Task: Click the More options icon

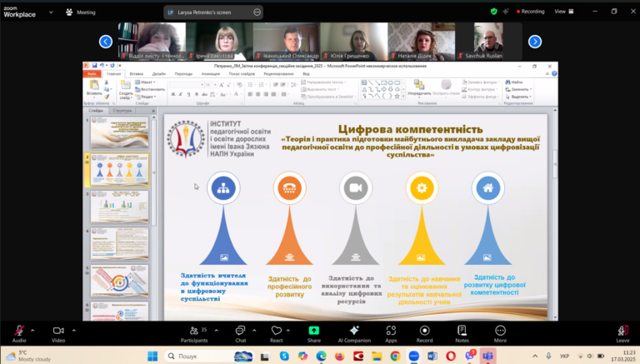Action: [500, 331]
